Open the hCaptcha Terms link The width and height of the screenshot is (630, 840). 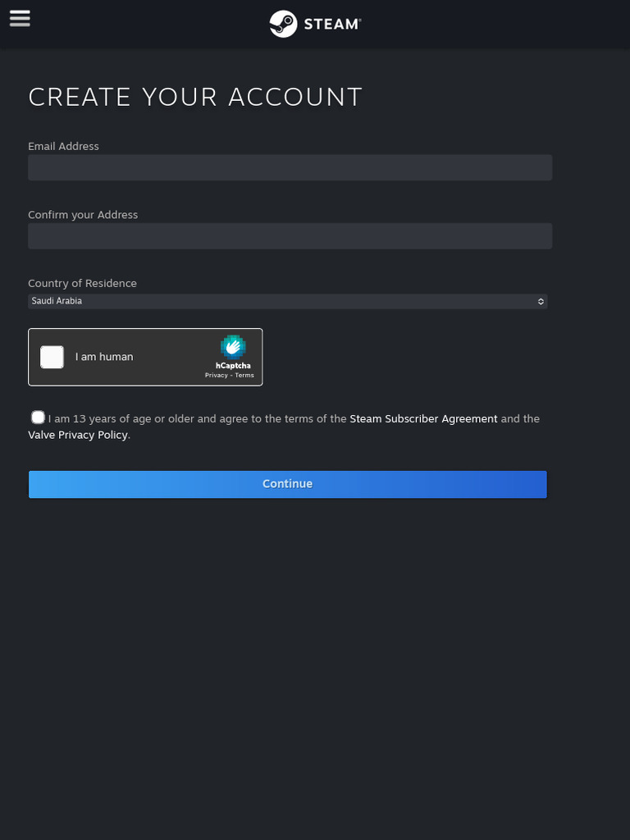244,375
